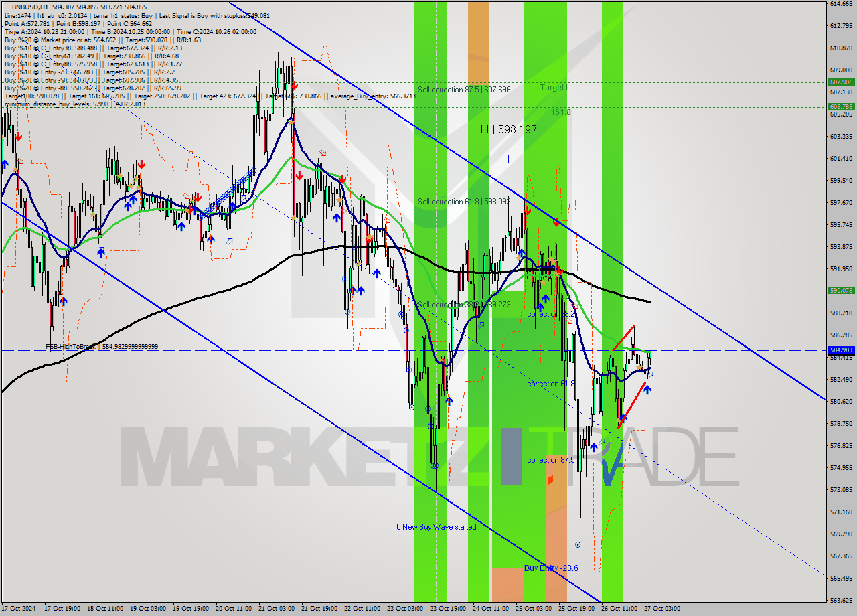Click the '23 Oct 19:00' time label
Image resolution: width=857 pixels, height=616 pixels.
tap(448, 609)
